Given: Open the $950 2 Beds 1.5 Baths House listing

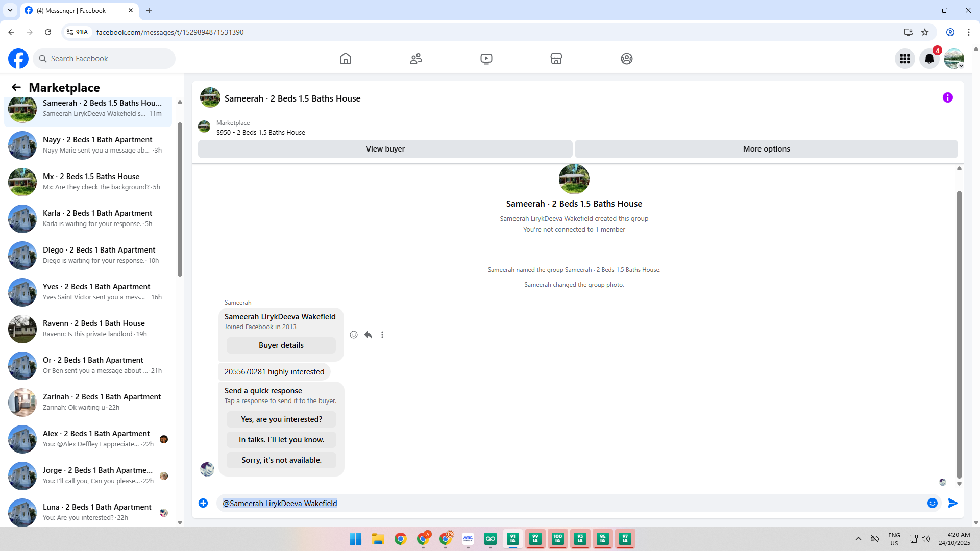Looking at the screenshot, I should point(261,132).
